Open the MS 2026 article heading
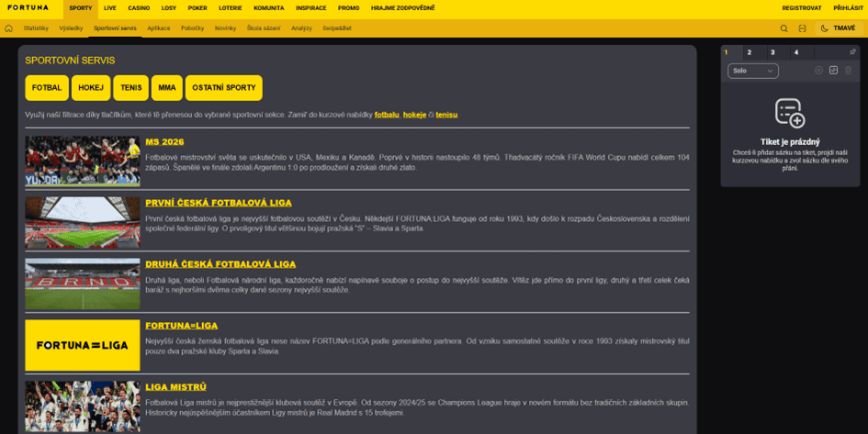This screenshot has width=868, height=434. pos(164,142)
